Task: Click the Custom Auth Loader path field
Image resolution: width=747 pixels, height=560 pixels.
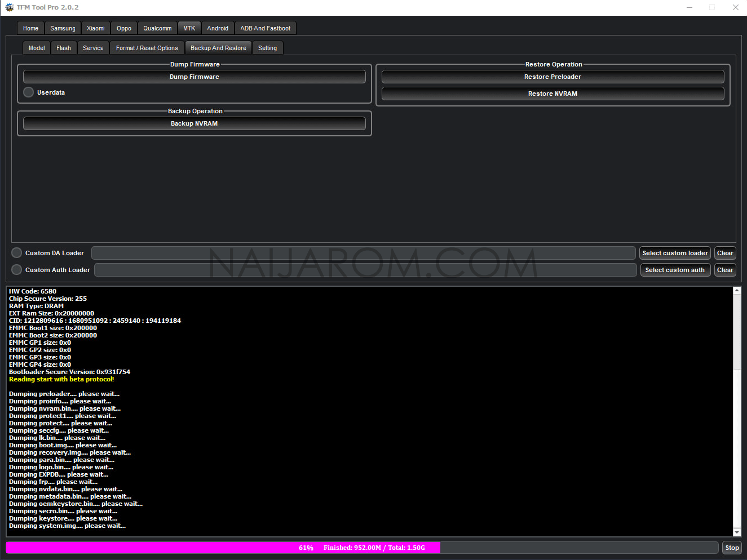Action: [365, 270]
